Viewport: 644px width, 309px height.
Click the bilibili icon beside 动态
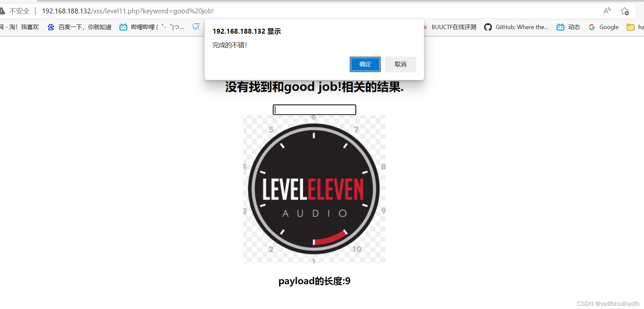(560, 27)
